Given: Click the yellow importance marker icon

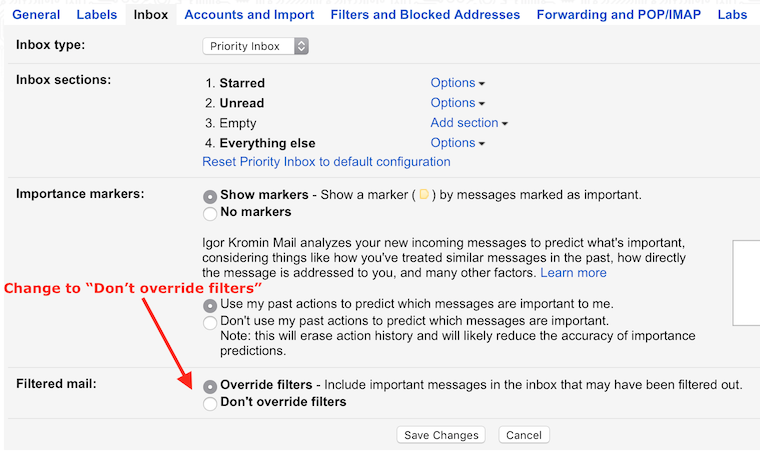Looking at the screenshot, I should 424,195.
